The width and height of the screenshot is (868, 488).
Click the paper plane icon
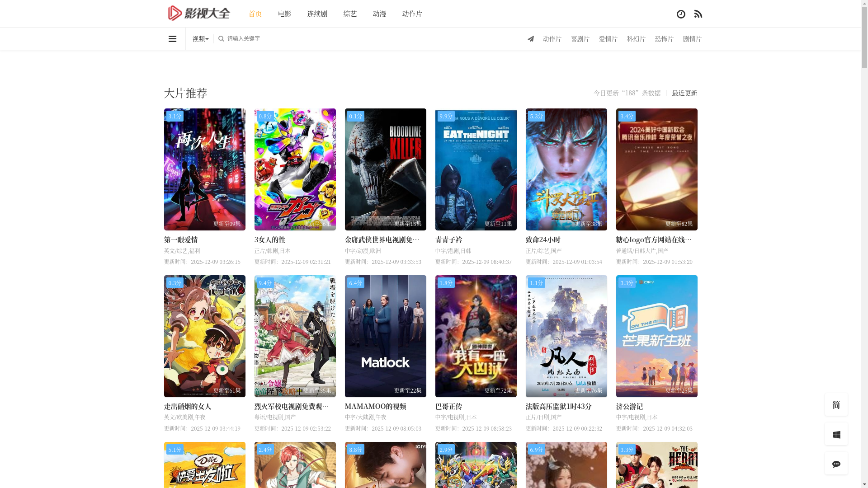(x=531, y=39)
